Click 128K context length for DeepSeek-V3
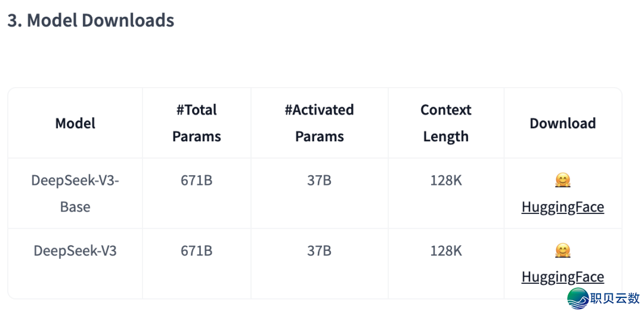 [446, 250]
